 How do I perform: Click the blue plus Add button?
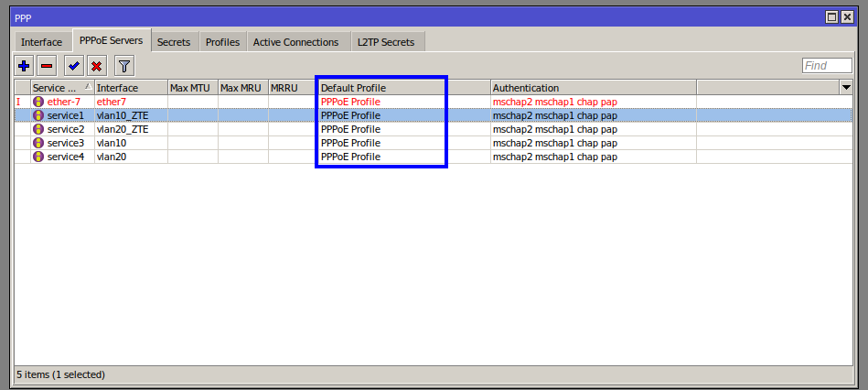(x=25, y=65)
